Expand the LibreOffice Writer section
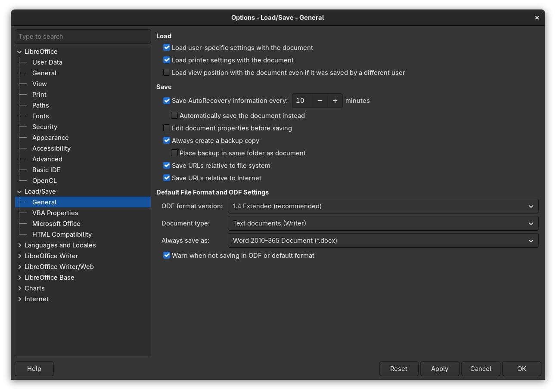556x392 pixels. click(19, 256)
